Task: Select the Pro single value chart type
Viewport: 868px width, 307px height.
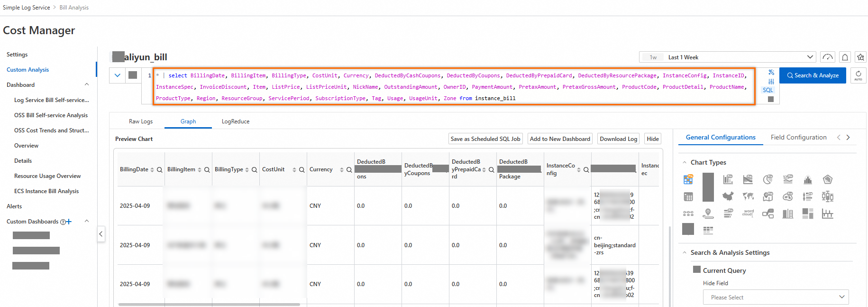Action: point(788,179)
